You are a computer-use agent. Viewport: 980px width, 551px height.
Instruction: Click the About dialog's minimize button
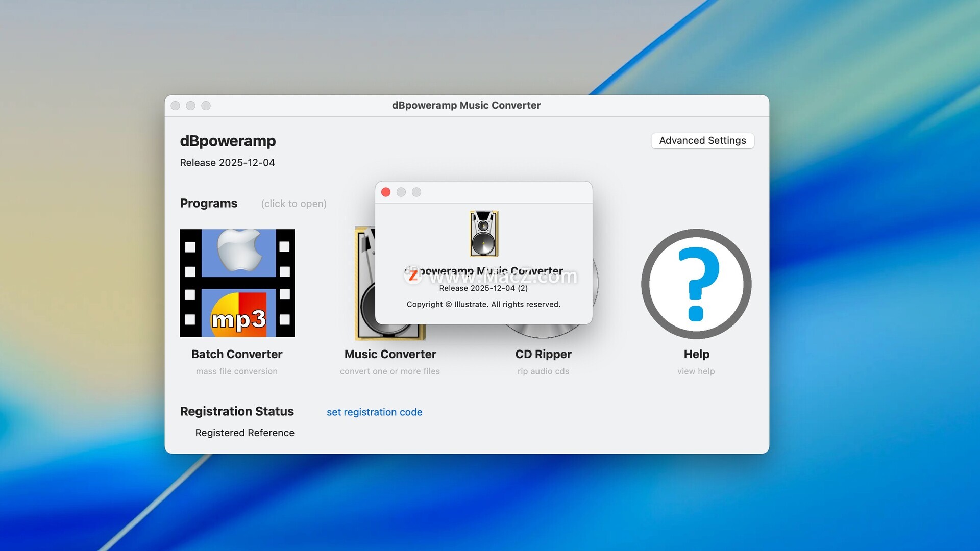tap(401, 192)
